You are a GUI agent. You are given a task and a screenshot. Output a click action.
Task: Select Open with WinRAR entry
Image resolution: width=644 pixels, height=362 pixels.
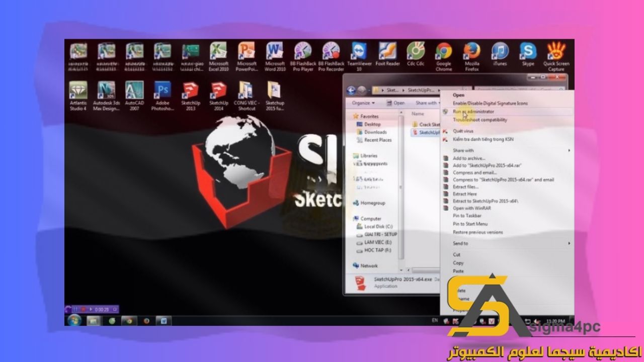pos(471,208)
